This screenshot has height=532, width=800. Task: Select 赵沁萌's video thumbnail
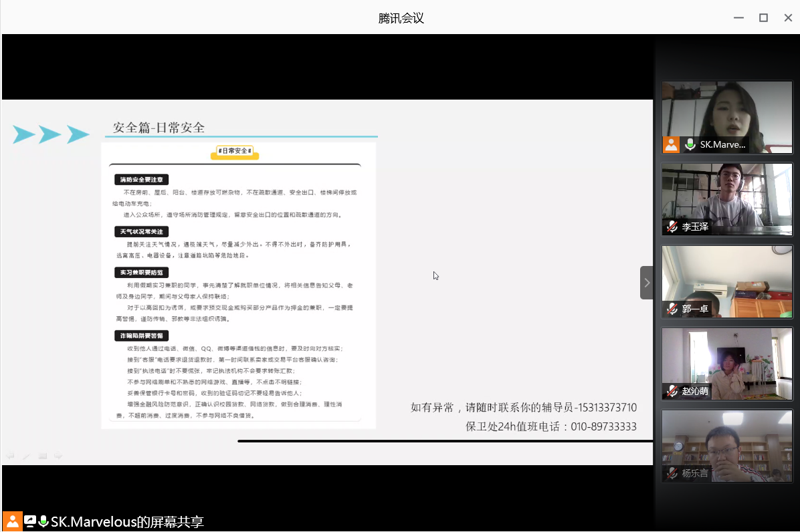click(726, 357)
